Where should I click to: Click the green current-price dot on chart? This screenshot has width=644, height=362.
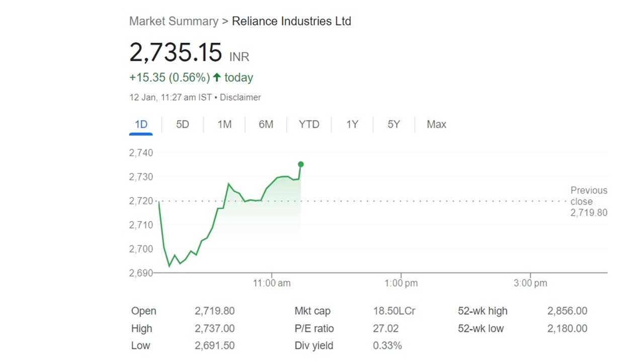(301, 164)
